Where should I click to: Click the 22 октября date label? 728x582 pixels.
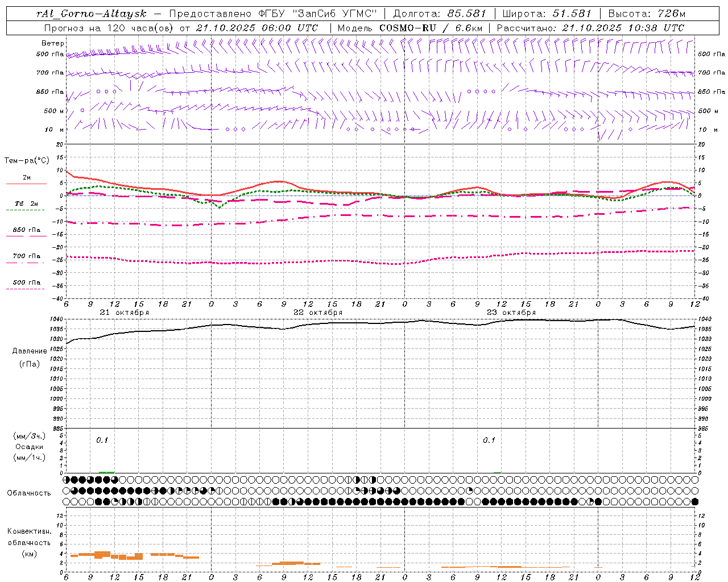(x=318, y=313)
